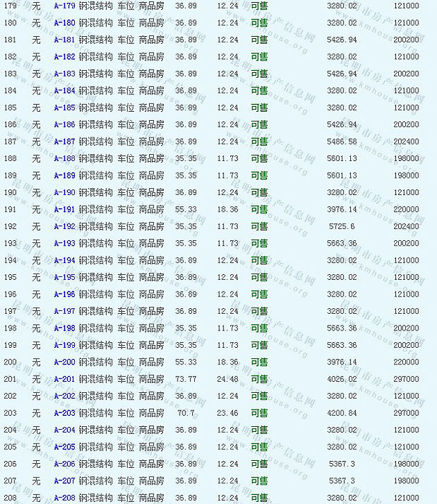437x504 pixels.
Task: Open unit A-183 details
Action: pos(65,74)
